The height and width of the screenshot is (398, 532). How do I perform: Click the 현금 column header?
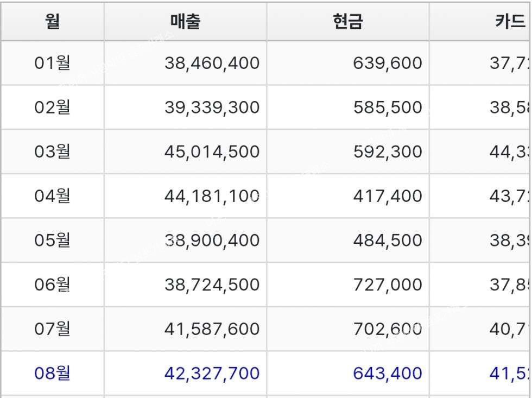coord(348,22)
